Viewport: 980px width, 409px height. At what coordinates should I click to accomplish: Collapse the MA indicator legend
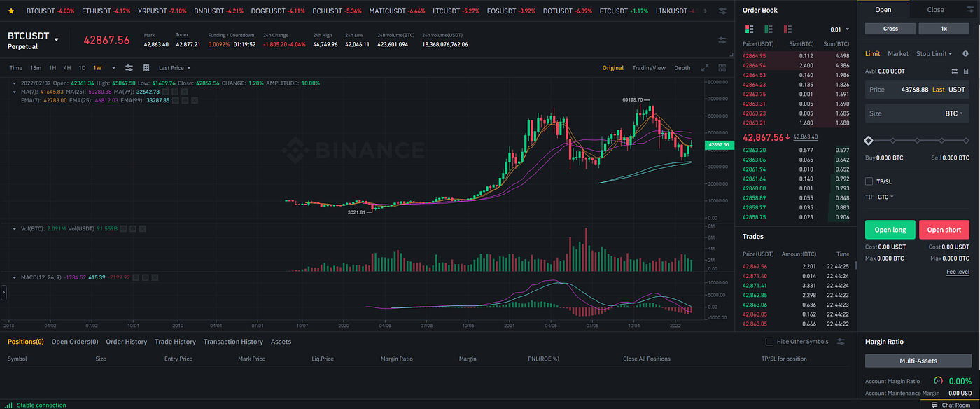[x=15, y=92]
